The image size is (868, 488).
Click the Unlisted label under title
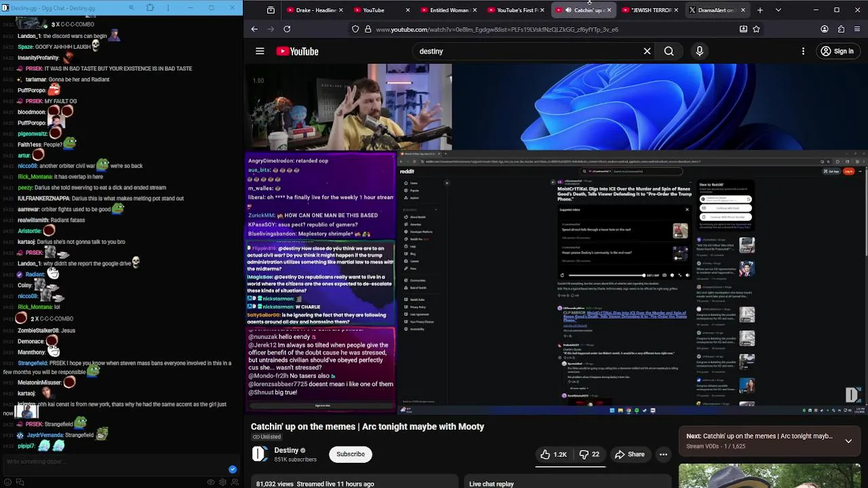(x=266, y=437)
